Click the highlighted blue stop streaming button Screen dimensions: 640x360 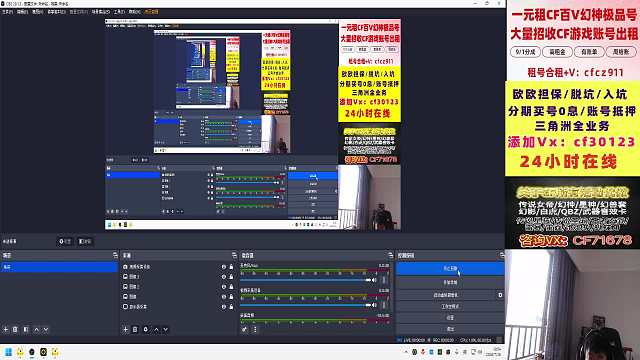(450, 269)
